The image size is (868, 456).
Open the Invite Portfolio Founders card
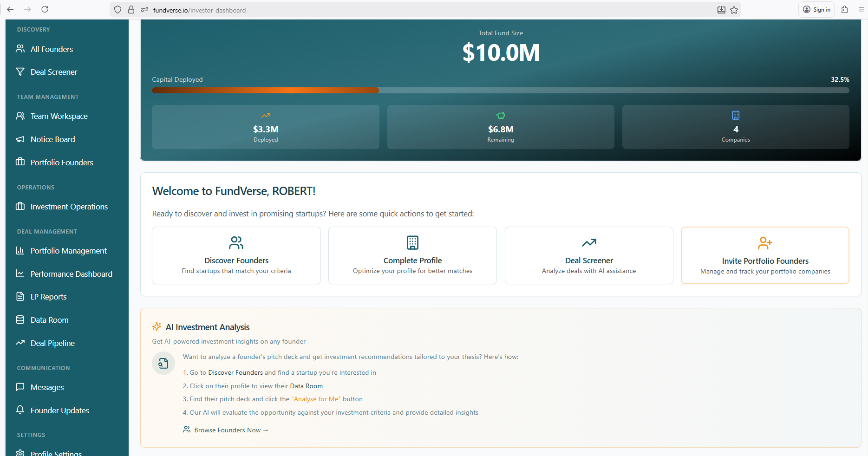pyautogui.click(x=764, y=255)
